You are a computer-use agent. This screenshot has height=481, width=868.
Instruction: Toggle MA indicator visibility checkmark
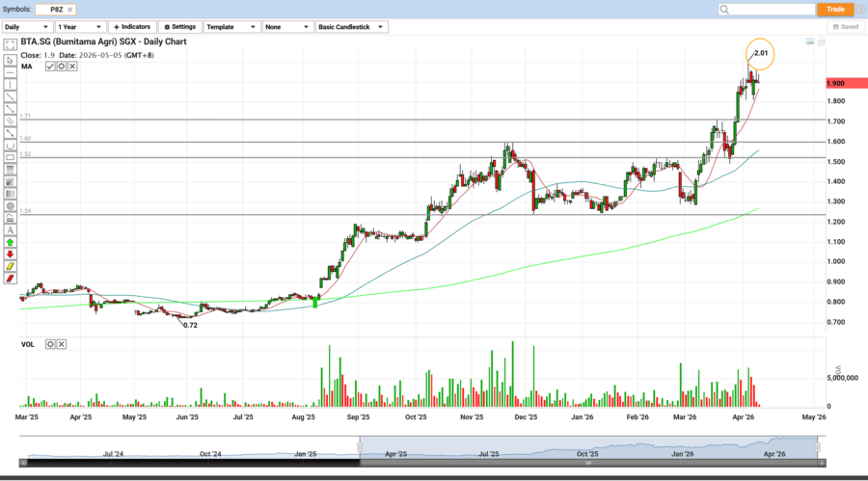(50, 67)
